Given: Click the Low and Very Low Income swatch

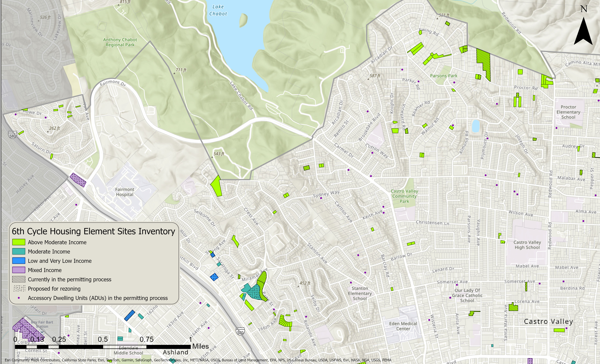Looking at the screenshot, I should [x=19, y=261].
